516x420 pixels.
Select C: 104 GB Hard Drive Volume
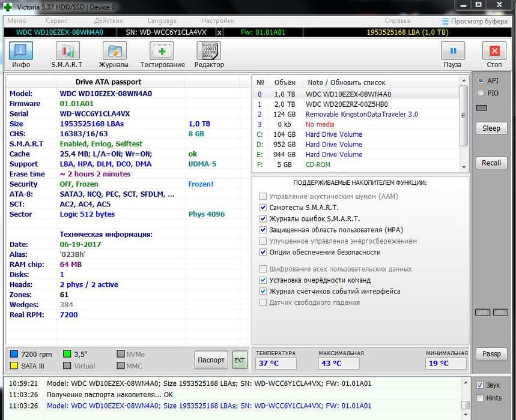(356, 134)
